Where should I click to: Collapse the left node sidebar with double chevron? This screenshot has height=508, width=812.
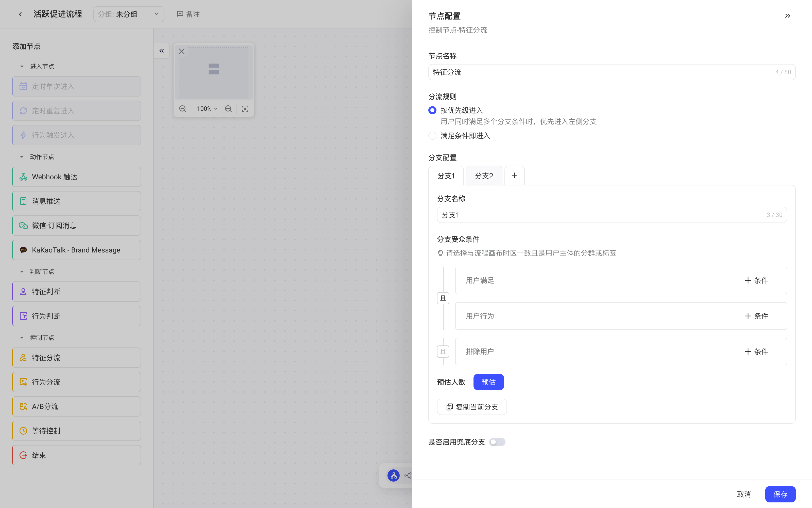click(161, 51)
